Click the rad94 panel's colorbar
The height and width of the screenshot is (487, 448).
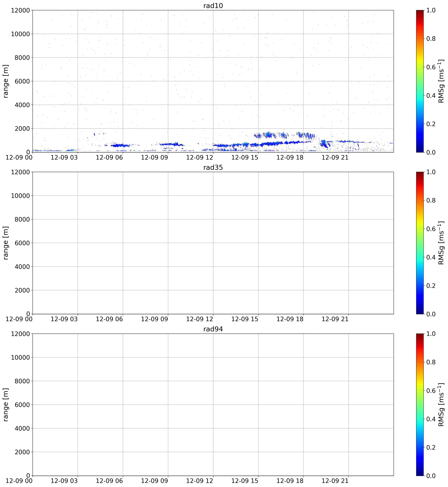pos(420,405)
